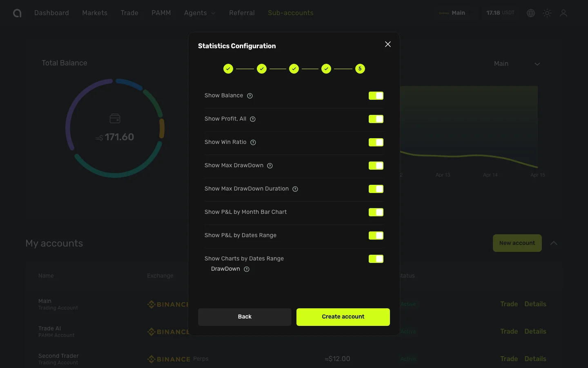Open the Main account chart dropdown
Screen dimensions: 588x368
(517, 64)
